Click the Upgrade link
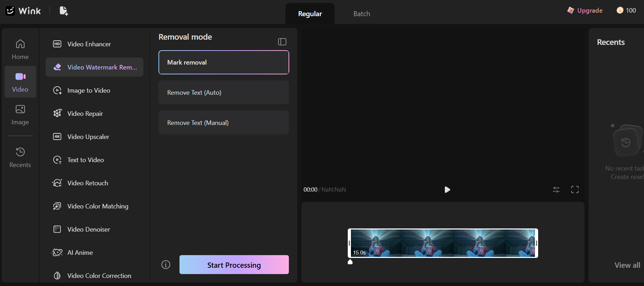The image size is (644, 286). pos(590,10)
